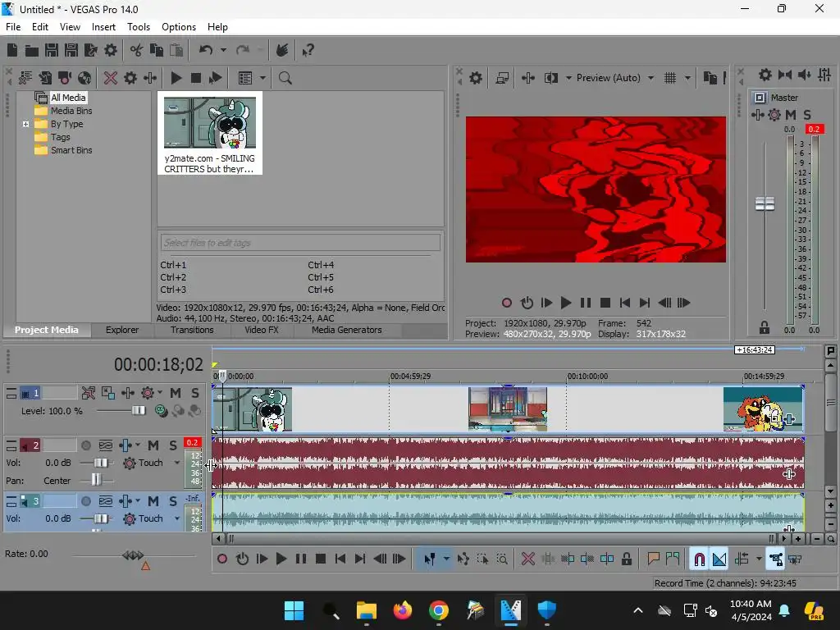This screenshot has width=840, height=630.
Task: Select the Smart Bins folder
Action: pos(71,151)
